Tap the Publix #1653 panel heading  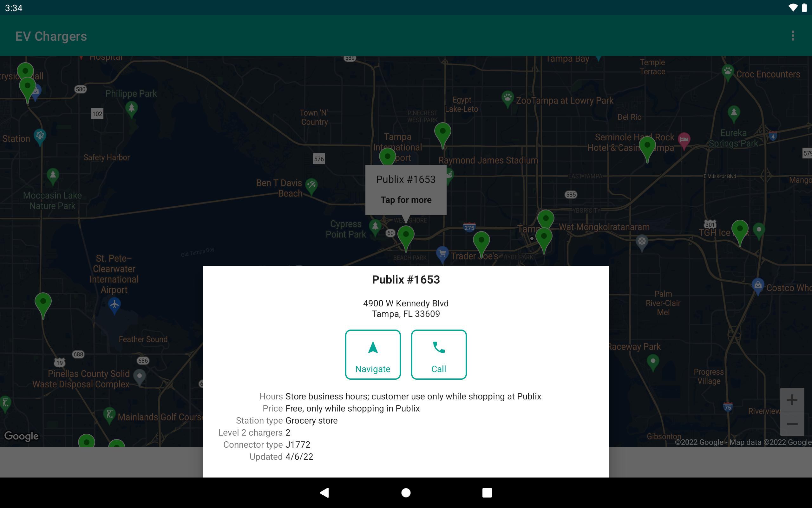406,279
